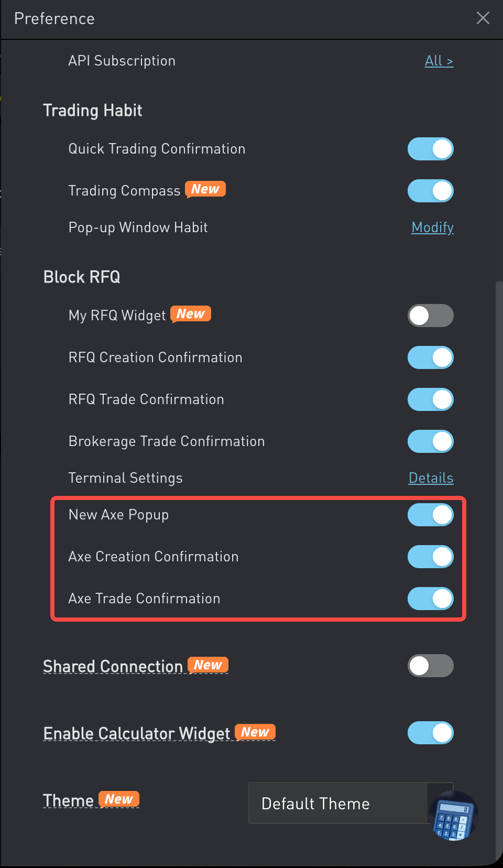Screen dimensions: 503x868
Task: Click the All link for API Subscription
Action: (439, 61)
